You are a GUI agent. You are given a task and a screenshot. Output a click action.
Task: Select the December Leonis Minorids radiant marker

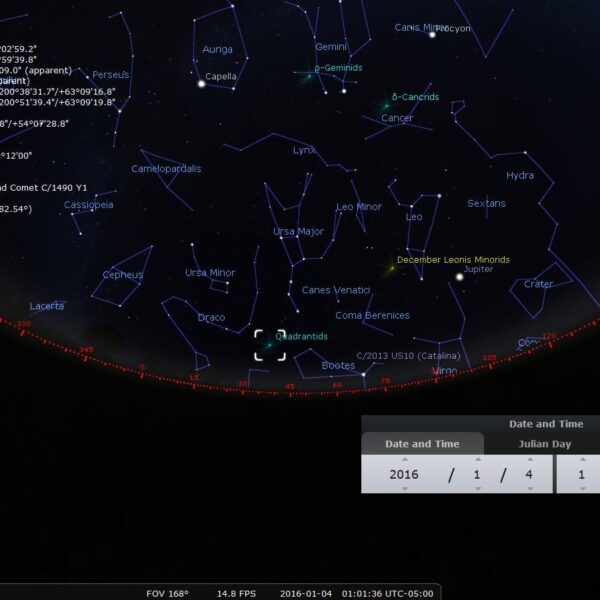391,268
